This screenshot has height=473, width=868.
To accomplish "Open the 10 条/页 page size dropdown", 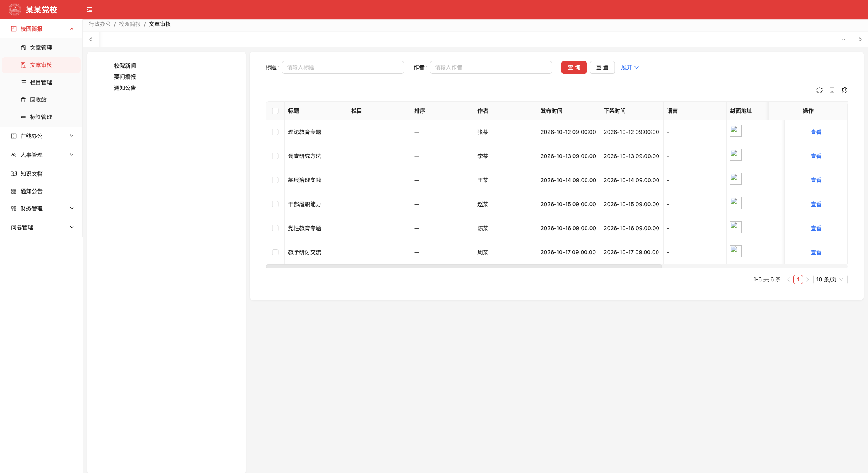I will [x=830, y=279].
